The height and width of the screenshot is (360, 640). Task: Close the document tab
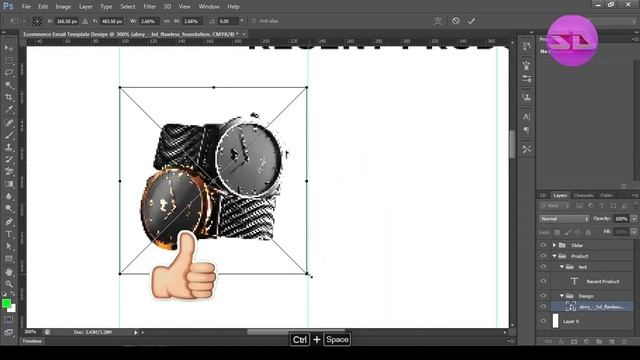click(244, 34)
